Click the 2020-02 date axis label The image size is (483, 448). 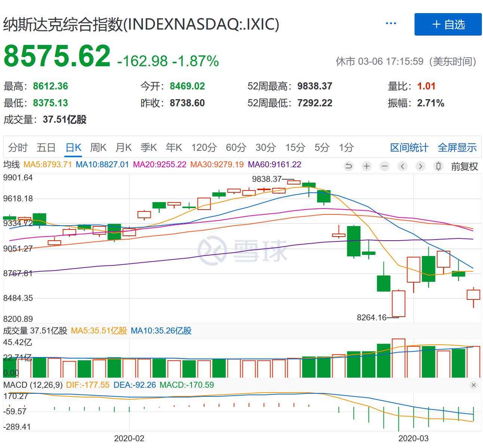pos(129,439)
